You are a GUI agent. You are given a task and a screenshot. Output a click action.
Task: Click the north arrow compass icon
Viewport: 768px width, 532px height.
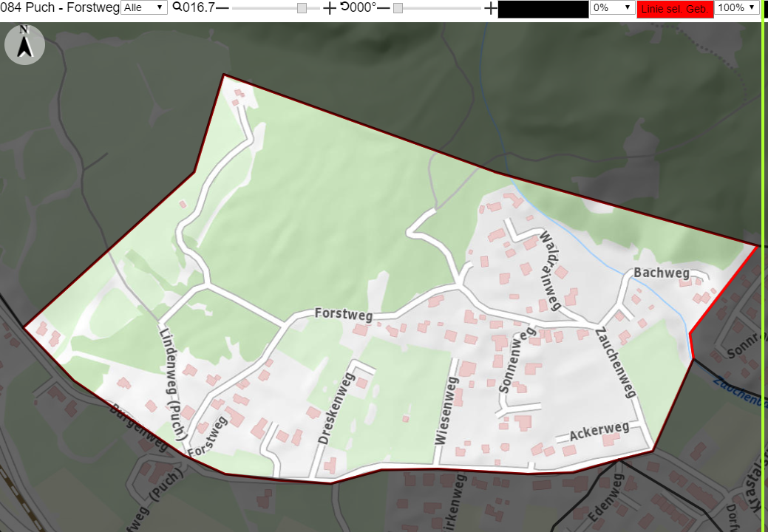pyautogui.click(x=24, y=44)
